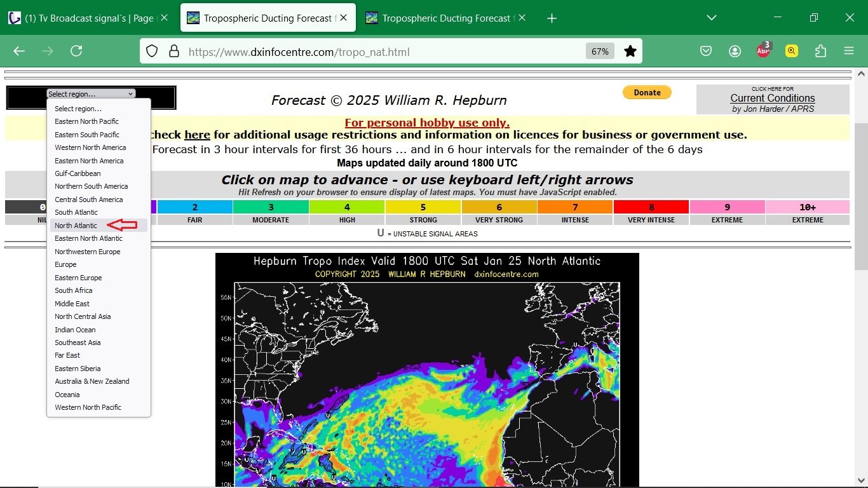The height and width of the screenshot is (488, 868).
Task: Click the tracking protection shield icon
Action: pyautogui.click(x=152, y=51)
